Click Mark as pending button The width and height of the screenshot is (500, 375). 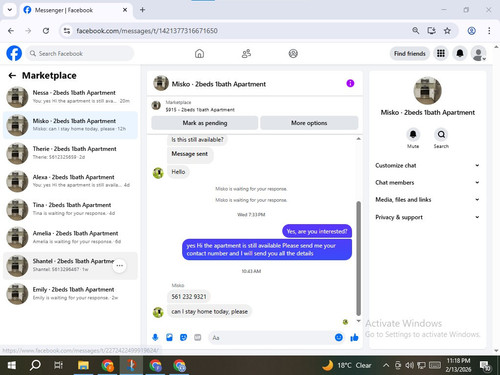point(205,123)
